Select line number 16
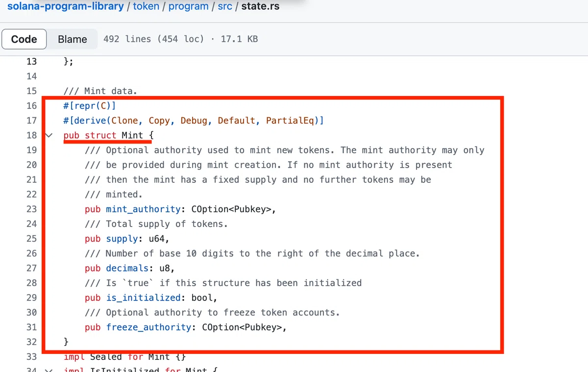 tap(31, 105)
